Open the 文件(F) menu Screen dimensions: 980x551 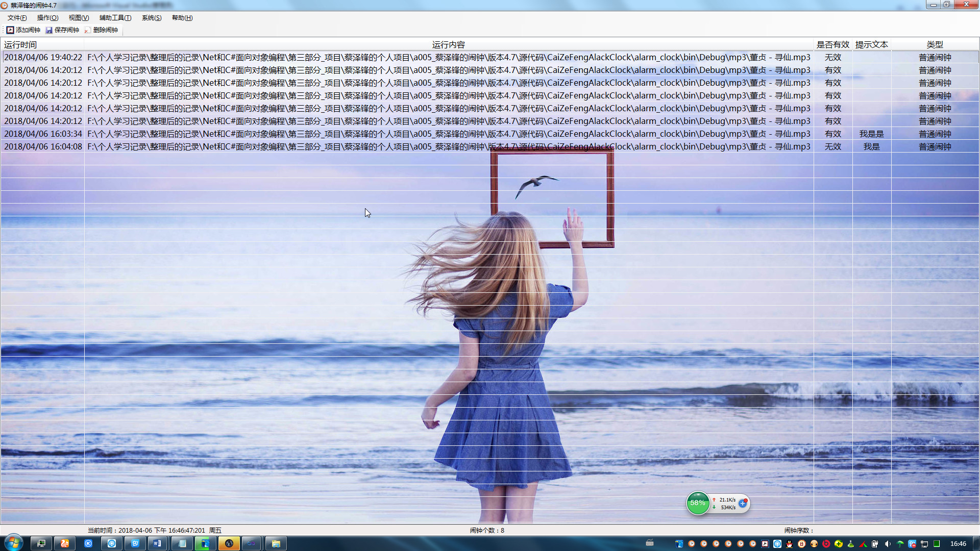[17, 18]
